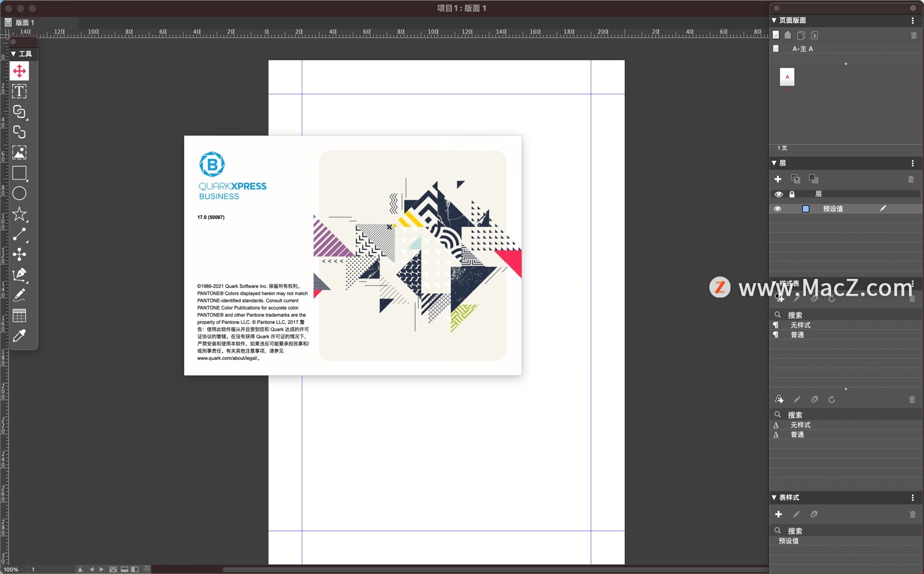Click the 预设值 layer color swatch
Viewport: 924px width, 574px height.
(x=806, y=209)
